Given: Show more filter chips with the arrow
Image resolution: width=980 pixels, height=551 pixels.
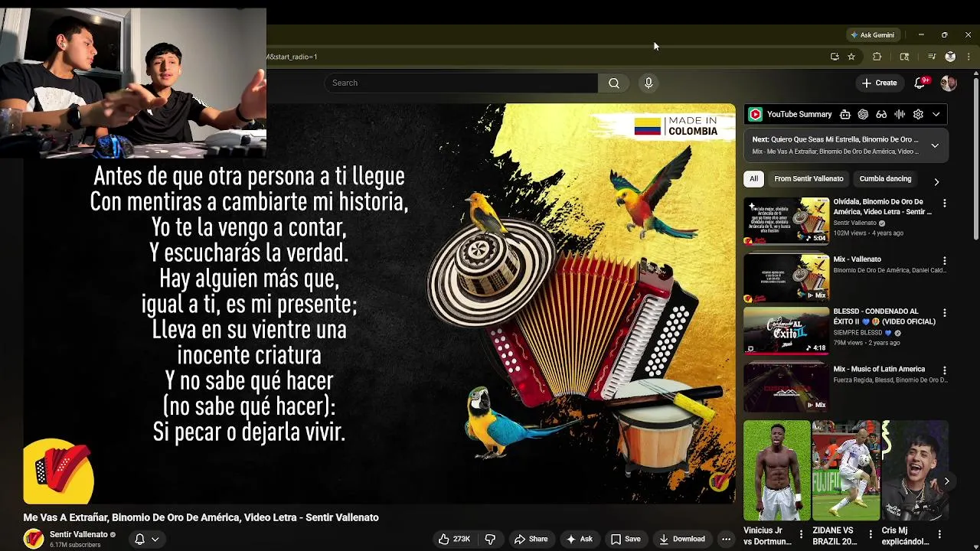Looking at the screenshot, I should tap(936, 181).
